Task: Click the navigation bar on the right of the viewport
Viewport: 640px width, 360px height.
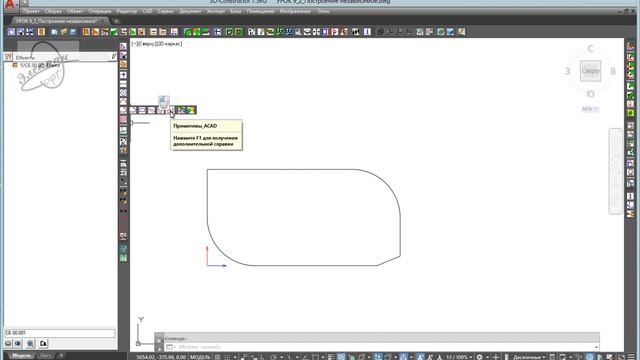Action: click(x=616, y=171)
